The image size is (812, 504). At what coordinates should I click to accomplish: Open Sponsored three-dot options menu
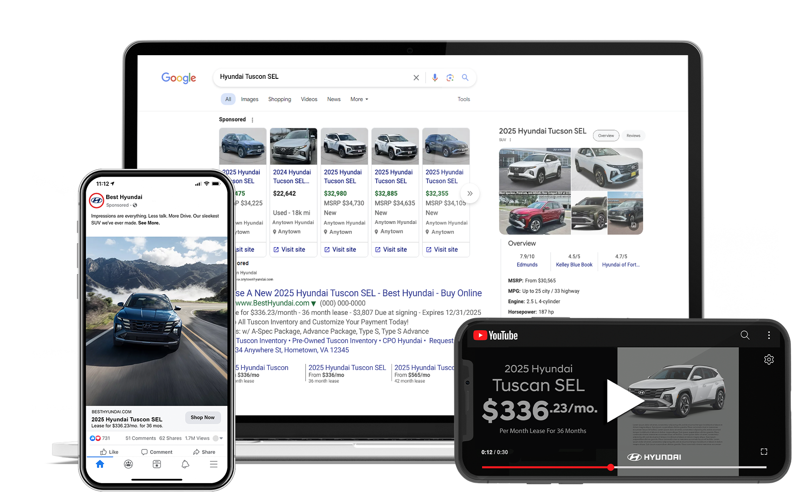(x=252, y=120)
